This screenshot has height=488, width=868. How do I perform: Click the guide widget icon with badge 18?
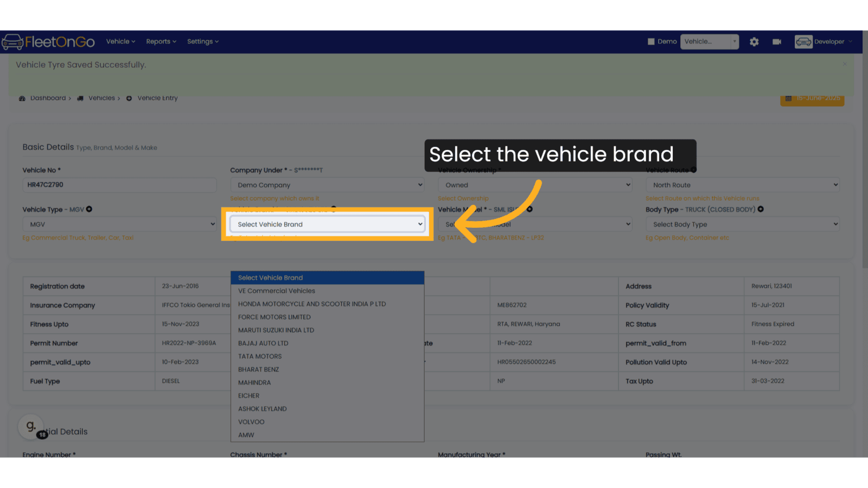point(31,426)
